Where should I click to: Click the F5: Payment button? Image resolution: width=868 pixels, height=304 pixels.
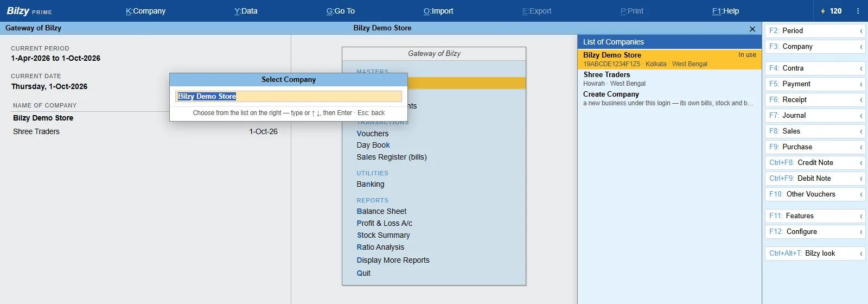[815, 84]
